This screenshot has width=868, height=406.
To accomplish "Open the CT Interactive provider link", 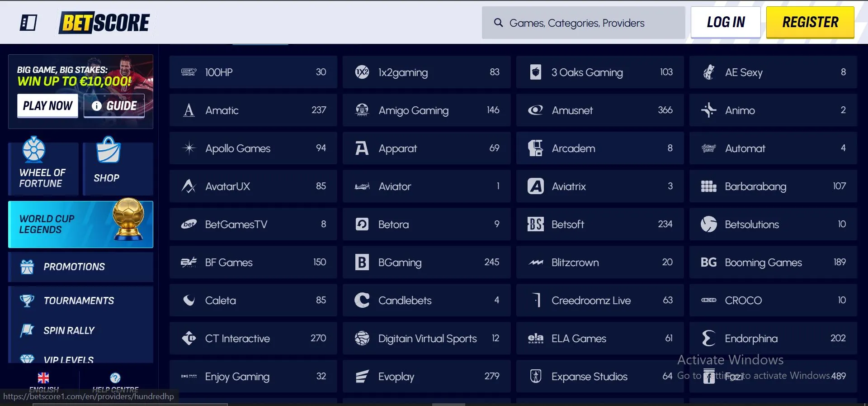I will pyautogui.click(x=253, y=338).
